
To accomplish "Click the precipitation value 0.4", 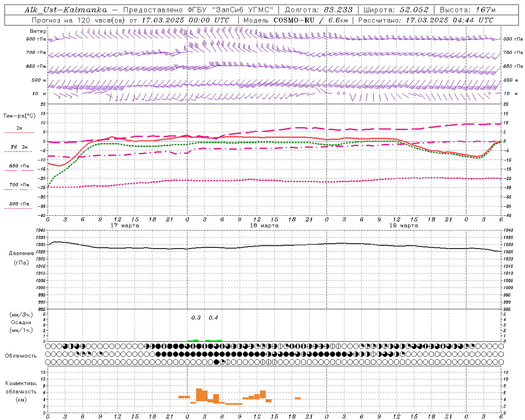I will 213,318.
